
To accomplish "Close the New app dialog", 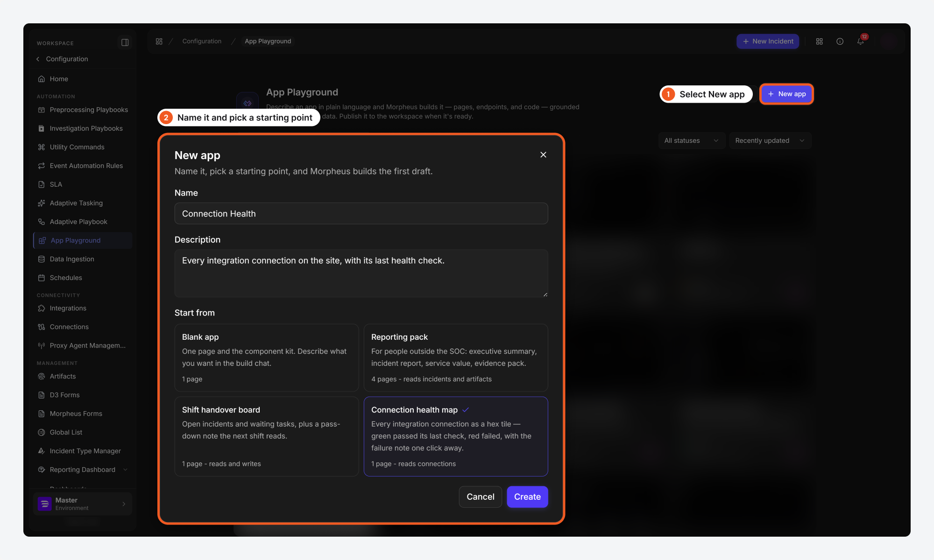I will 543,154.
